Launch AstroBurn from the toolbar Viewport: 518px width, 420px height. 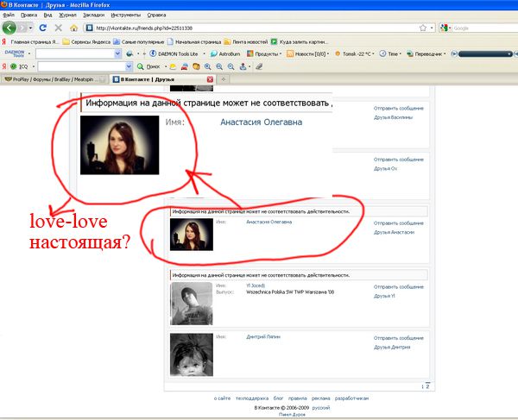pos(225,53)
